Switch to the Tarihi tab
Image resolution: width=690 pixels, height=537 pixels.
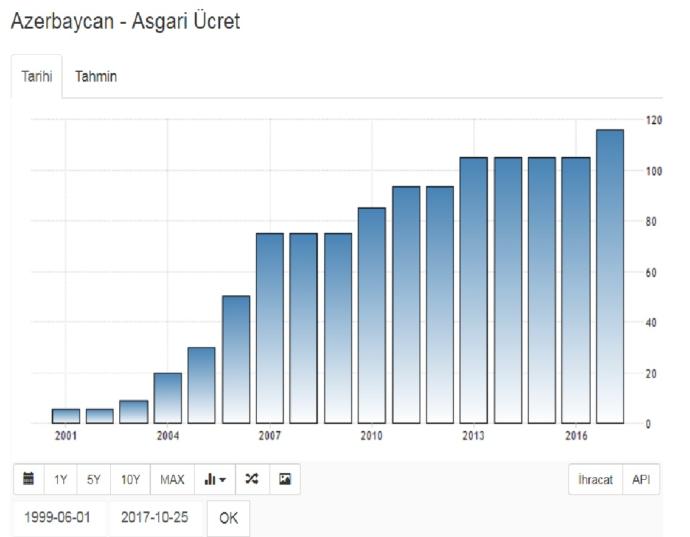37,76
